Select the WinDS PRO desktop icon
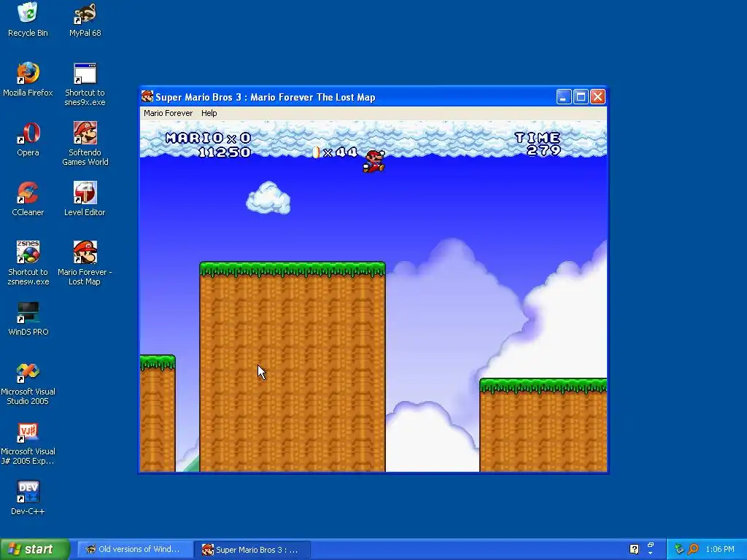 point(28,319)
